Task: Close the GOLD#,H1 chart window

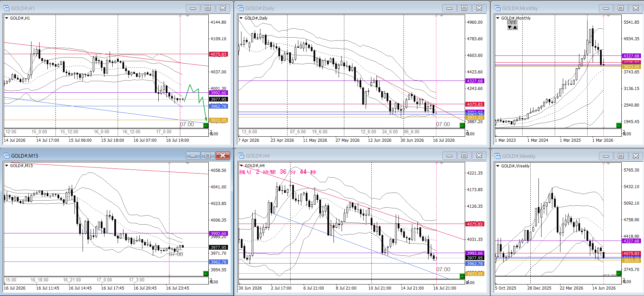Action: click(223, 8)
